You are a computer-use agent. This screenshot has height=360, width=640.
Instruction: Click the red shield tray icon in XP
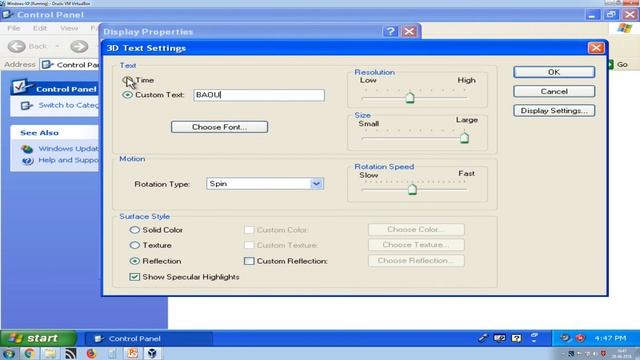(x=580, y=338)
